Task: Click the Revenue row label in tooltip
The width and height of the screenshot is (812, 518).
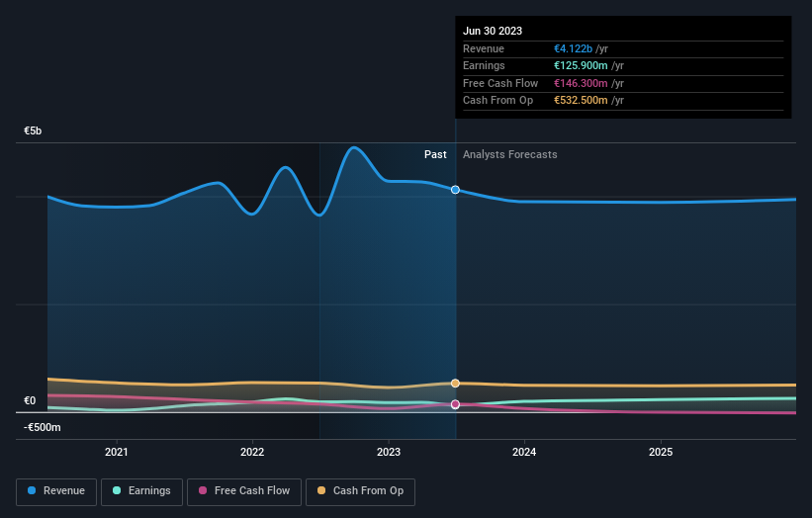Action: tap(484, 48)
